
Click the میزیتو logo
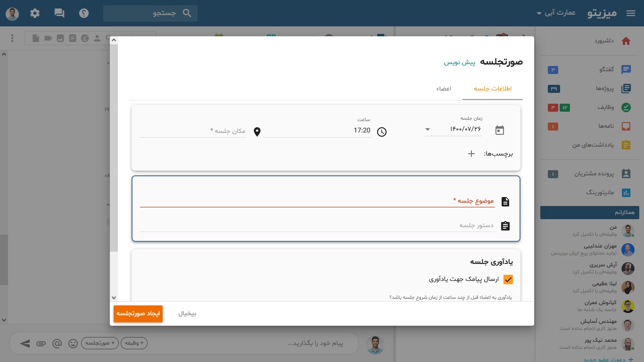coord(602,13)
